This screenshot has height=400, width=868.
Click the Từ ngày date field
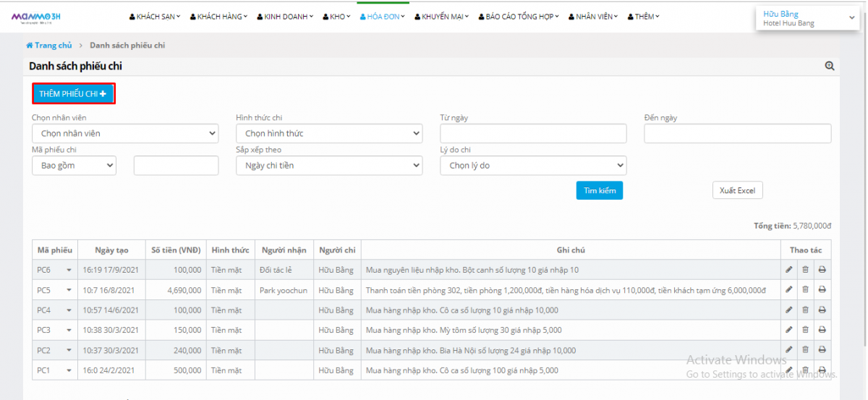[533, 134]
